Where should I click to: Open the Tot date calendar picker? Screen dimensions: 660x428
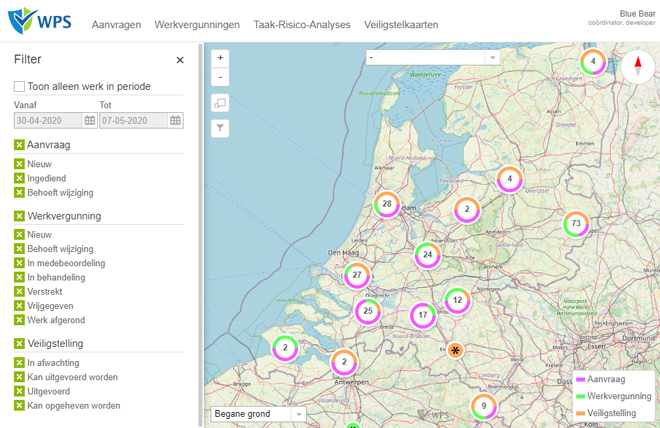click(176, 121)
